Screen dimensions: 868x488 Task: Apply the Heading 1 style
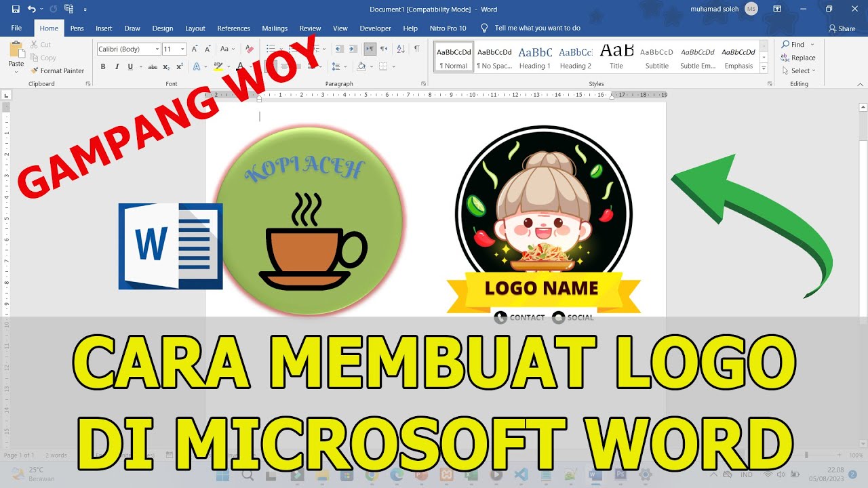click(535, 58)
